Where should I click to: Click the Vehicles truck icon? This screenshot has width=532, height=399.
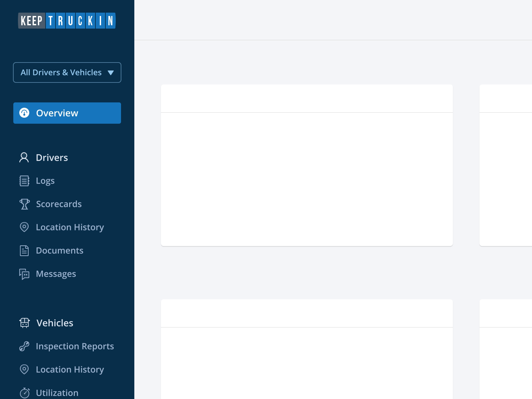click(25, 323)
